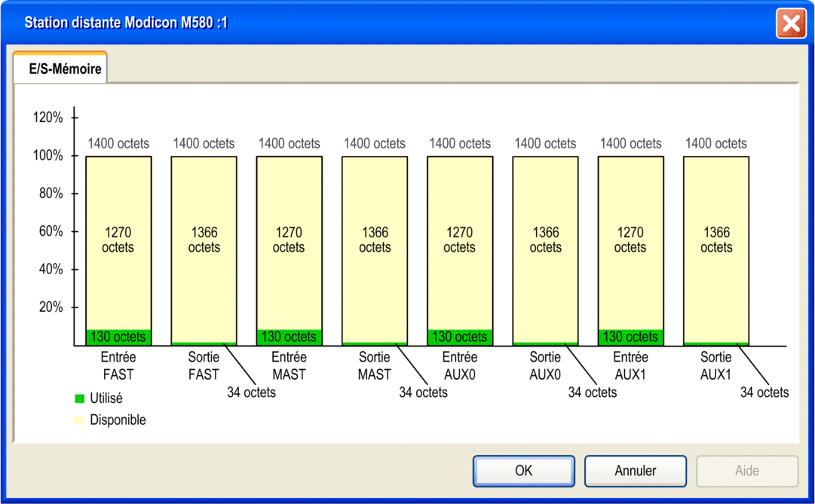
Task: Click the Utilisé legend text
Action: click(106, 399)
